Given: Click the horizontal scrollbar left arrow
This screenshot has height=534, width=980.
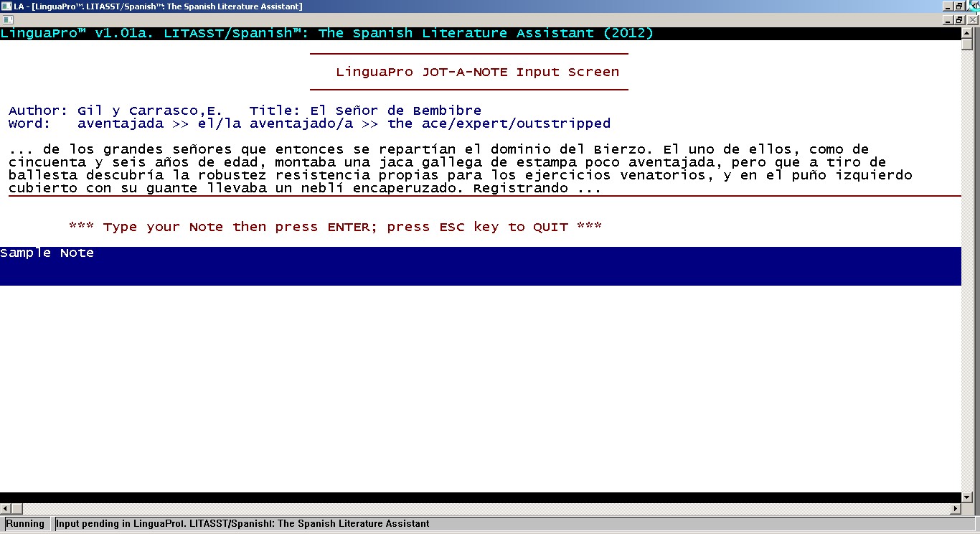Looking at the screenshot, I should pos(6,509).
